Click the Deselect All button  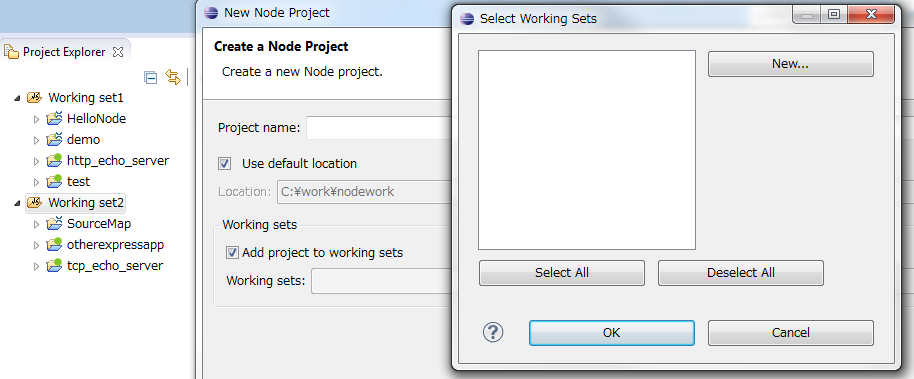[x=741, y=272]
